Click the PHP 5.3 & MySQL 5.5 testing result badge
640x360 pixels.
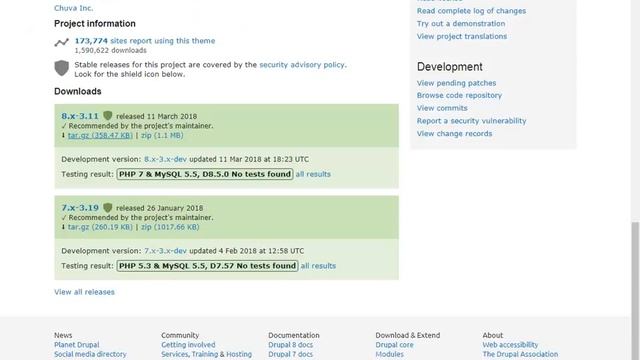pos(207,266)
